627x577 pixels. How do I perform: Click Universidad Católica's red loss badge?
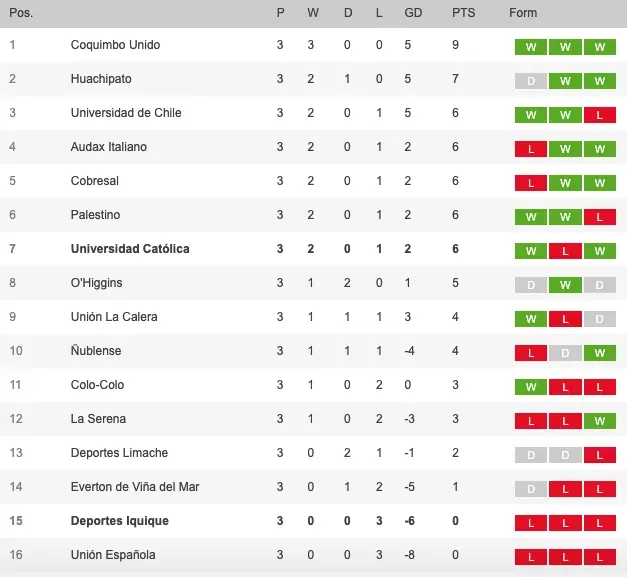tap(565, 250)
